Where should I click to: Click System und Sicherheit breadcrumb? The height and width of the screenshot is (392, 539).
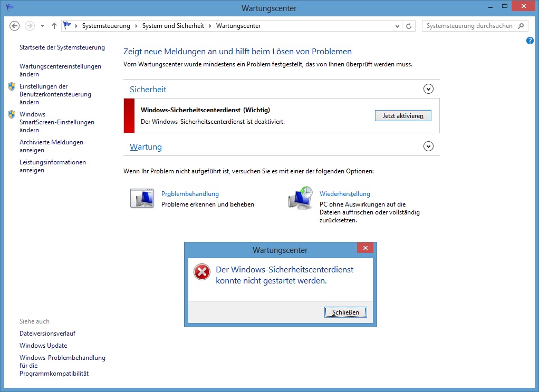coord(173,26)
